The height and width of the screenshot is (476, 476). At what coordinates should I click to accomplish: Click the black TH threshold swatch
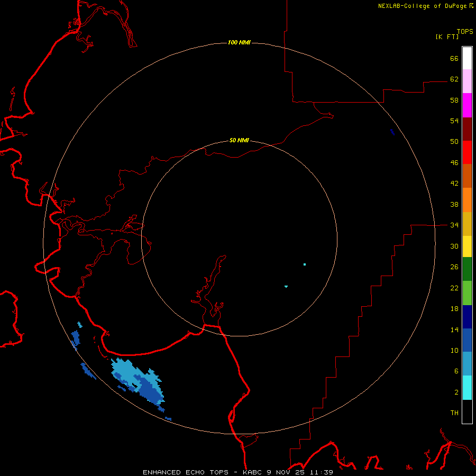[467, 411]
